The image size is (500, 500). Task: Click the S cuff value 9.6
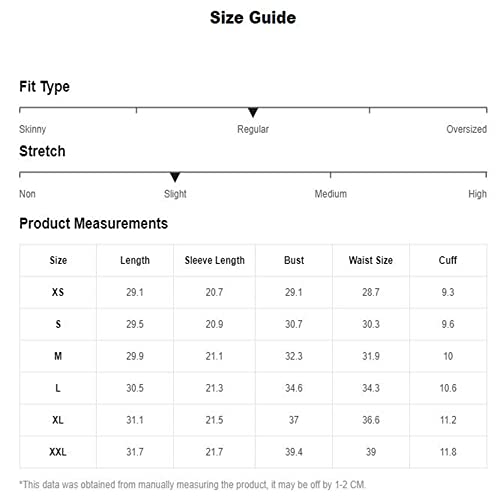(x=448, y=324)
